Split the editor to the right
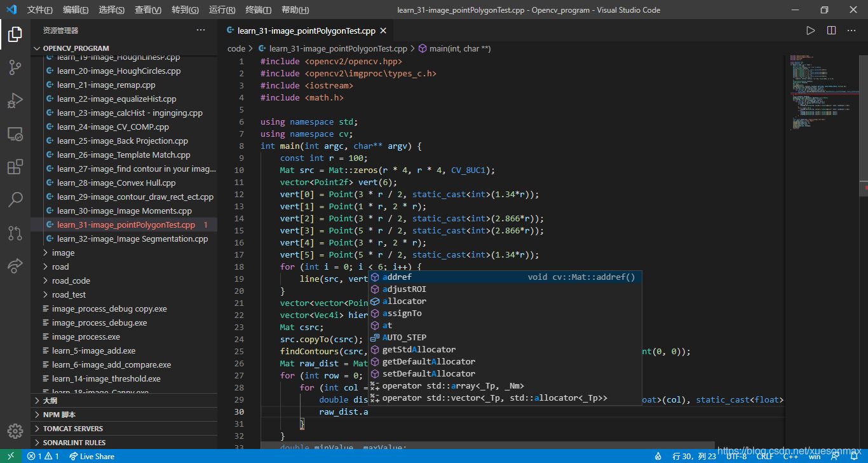This screenshot has height=463, width=868. click(x=831, y=31)
